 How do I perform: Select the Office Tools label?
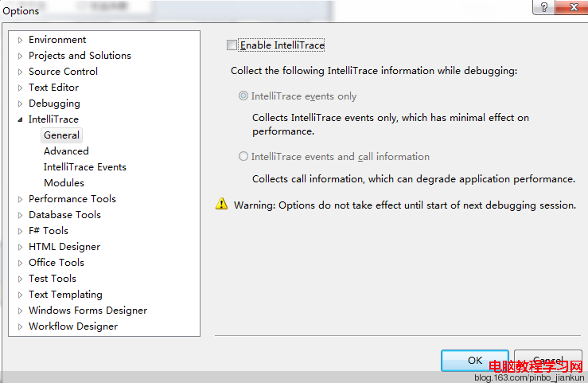[x=56, y=262]
